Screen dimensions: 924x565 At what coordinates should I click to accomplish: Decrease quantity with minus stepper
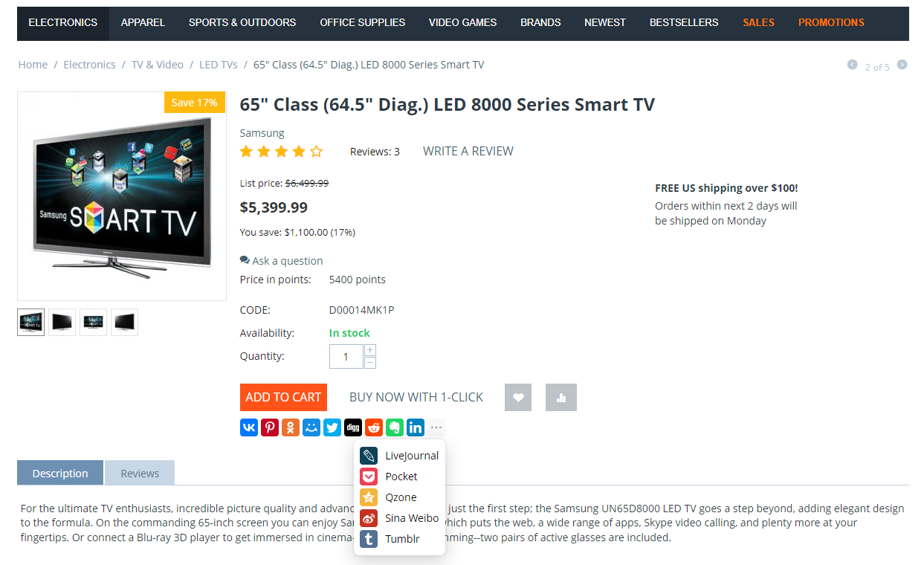(x=370, y=363)
